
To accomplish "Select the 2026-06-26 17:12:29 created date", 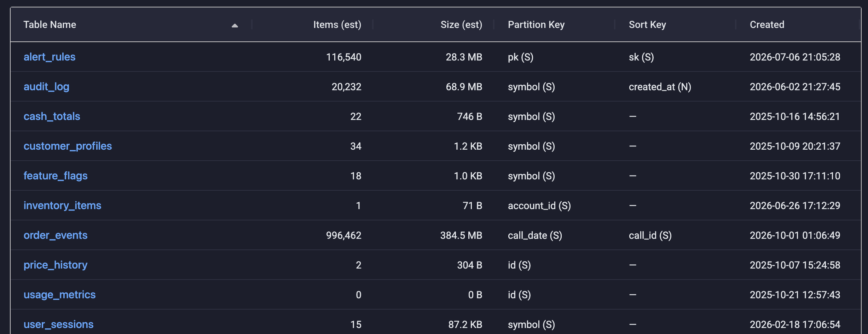I will (795, 206).
